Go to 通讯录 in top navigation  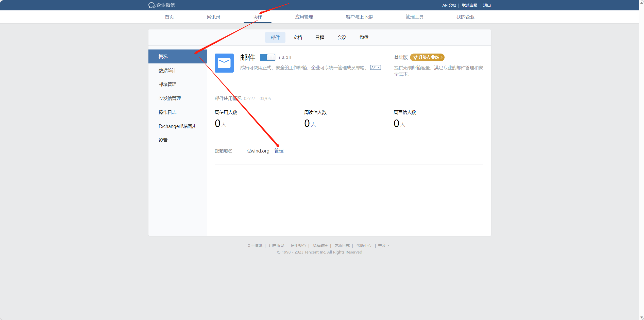click(x=213, y=17)
